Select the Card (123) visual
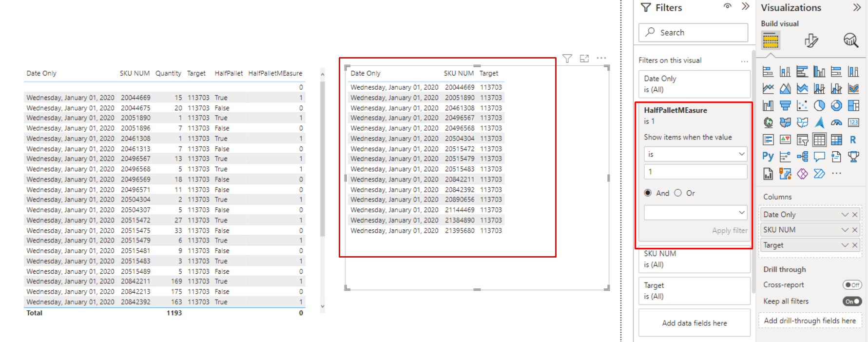Screen dimensions: 868x342 point(853,122)
